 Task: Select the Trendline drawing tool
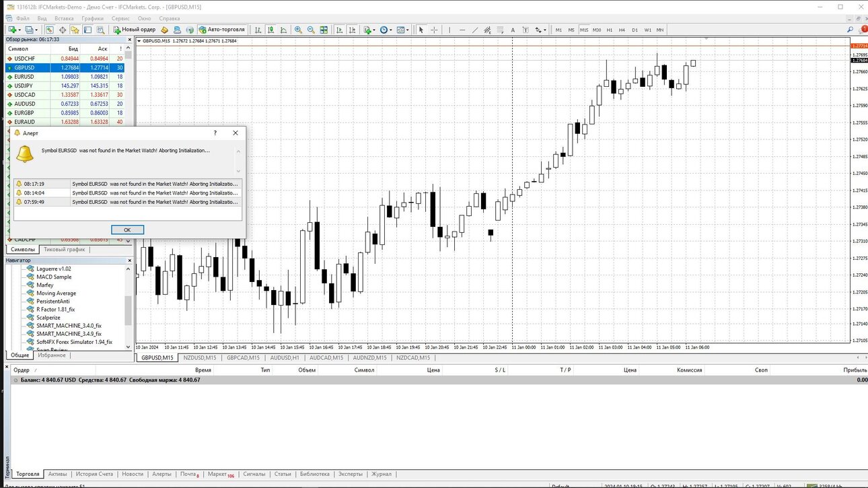coord(475,30)
